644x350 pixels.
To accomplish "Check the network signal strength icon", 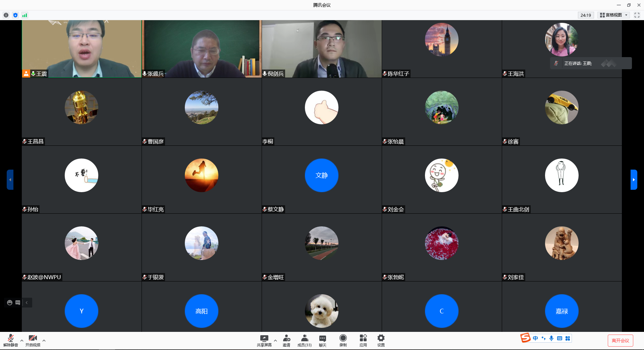I will 25,15.
